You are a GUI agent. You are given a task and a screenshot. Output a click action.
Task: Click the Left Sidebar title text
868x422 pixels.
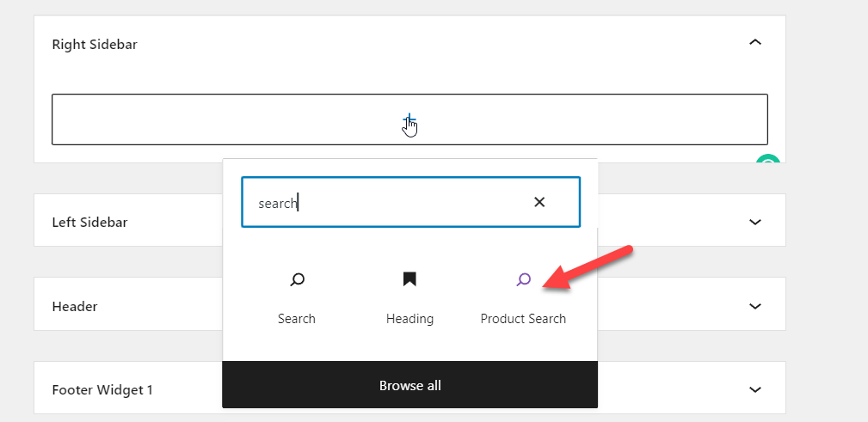[89, 223]
